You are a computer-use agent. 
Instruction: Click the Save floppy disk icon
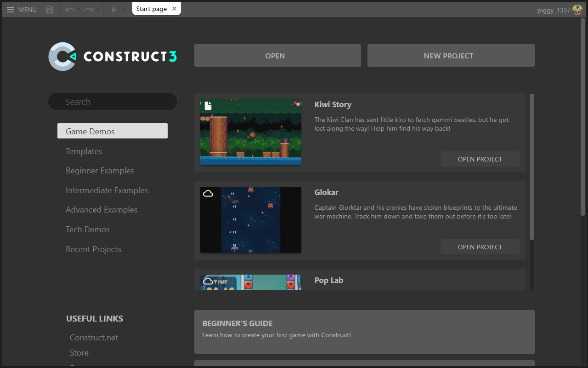coord(50,10)
